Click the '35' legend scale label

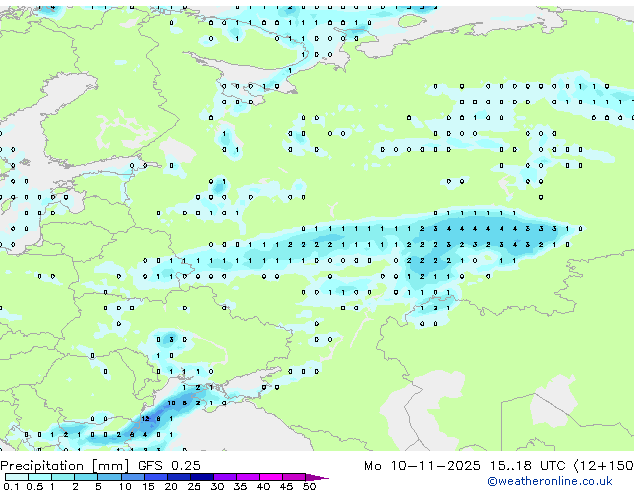click(240, 486)
